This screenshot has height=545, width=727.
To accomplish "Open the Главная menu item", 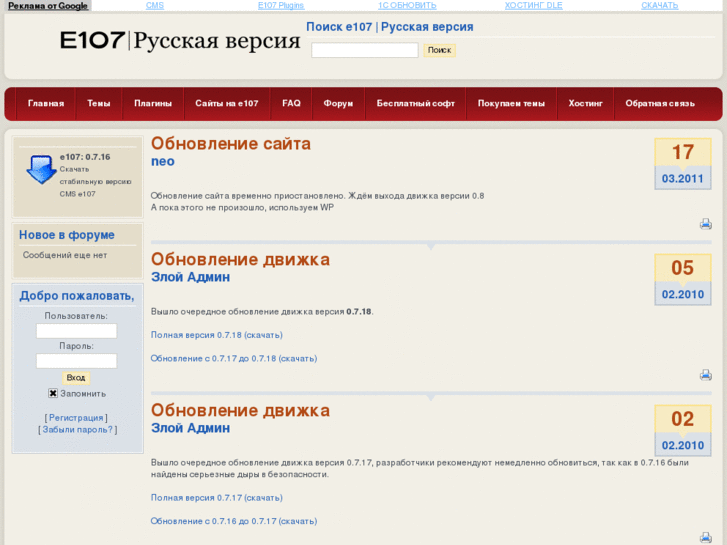I will (x=46, y=104).
